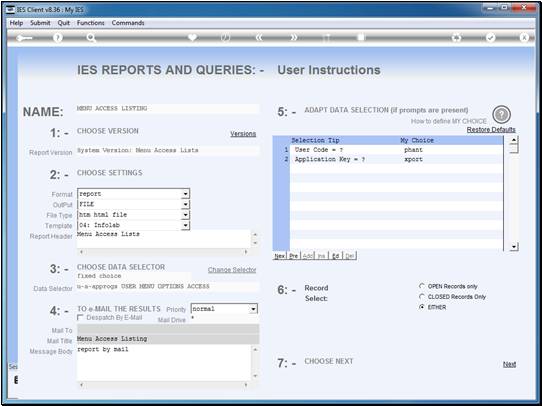
Task: Click the checkmark submit toolbar icon
Action: (x=490, y=37)
